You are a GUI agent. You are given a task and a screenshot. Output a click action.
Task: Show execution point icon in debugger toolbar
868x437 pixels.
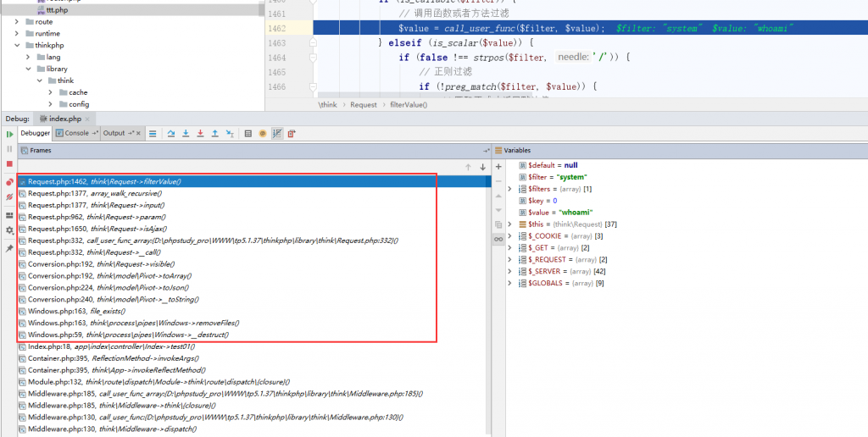pyautogui.click(x=153, y=133)
